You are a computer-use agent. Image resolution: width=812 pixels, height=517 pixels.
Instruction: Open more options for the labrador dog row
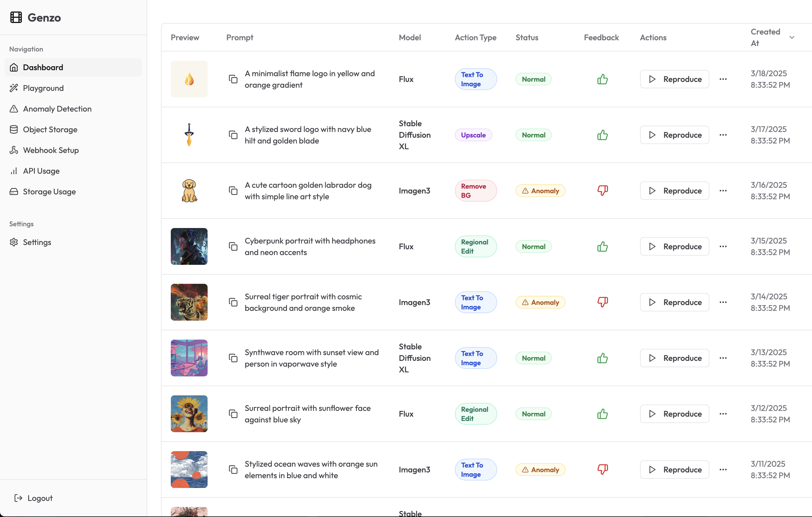[723, 191]
